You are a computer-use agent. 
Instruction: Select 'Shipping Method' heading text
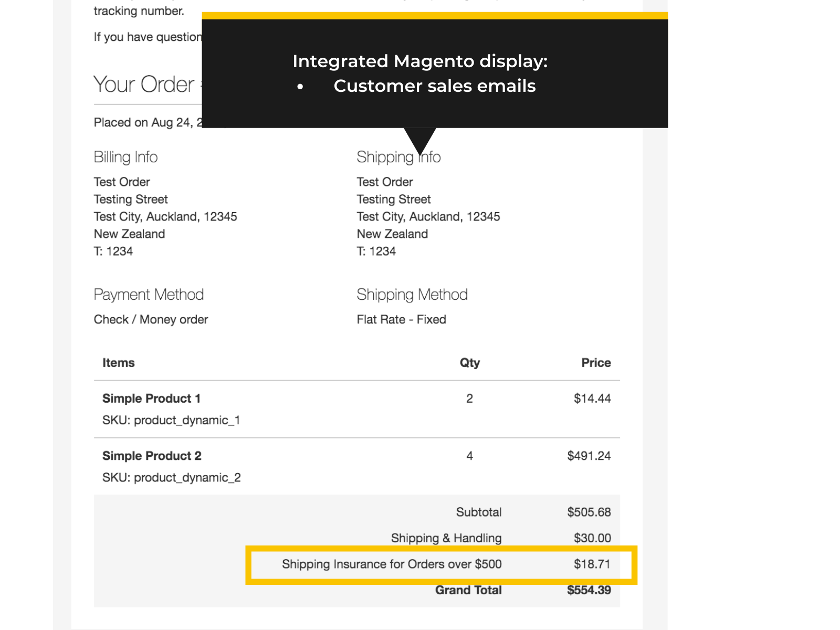pyautogui.click(x=412, y=295)
